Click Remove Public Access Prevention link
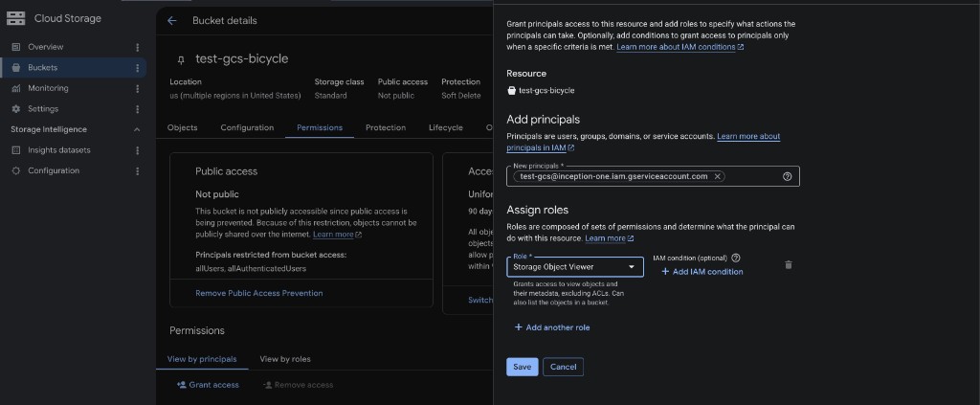 258,293
